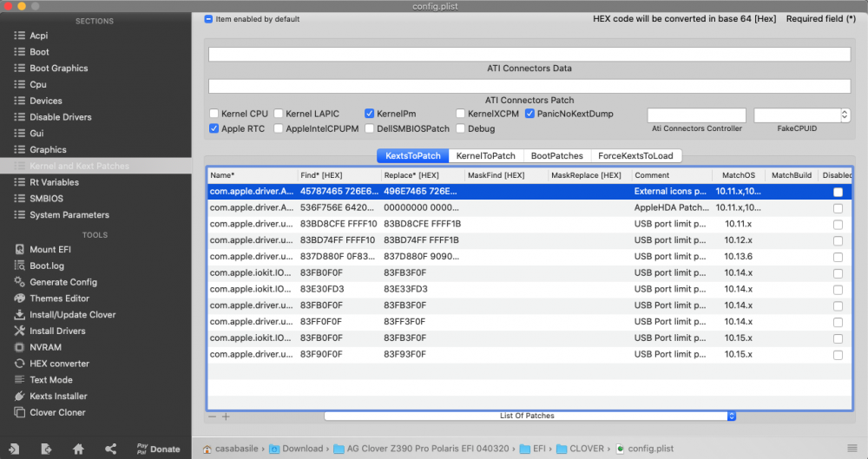Image resolution: width=868 pixels, height=459 pixels.
Task: Enable the Kernel CPU checkbox
Action: [x=214, y=114]
